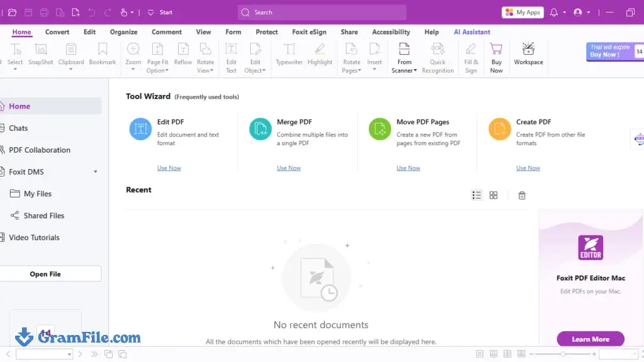Open the Insert dropdown
This screenshot has height=362, width=644.
(x=374, y=69)
